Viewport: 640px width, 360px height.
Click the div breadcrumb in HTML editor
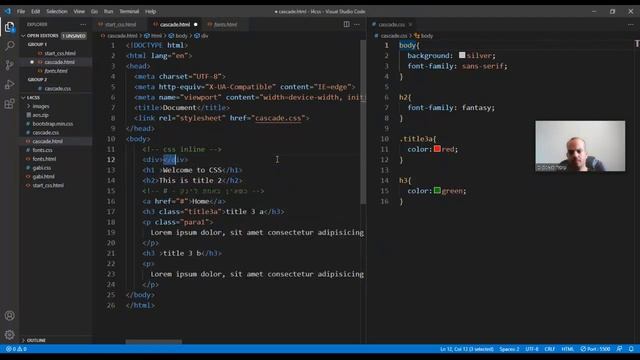click(202, 36)
